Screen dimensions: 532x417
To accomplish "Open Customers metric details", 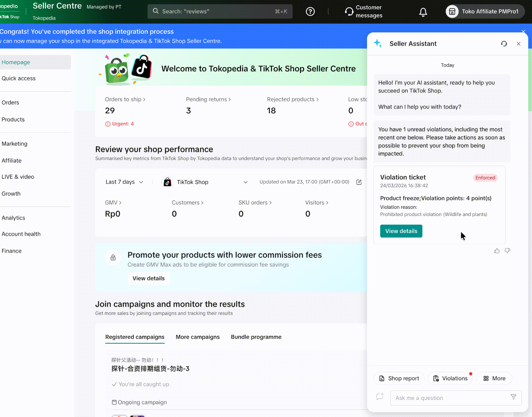I will pyautogui.click(x=187, y=203).
